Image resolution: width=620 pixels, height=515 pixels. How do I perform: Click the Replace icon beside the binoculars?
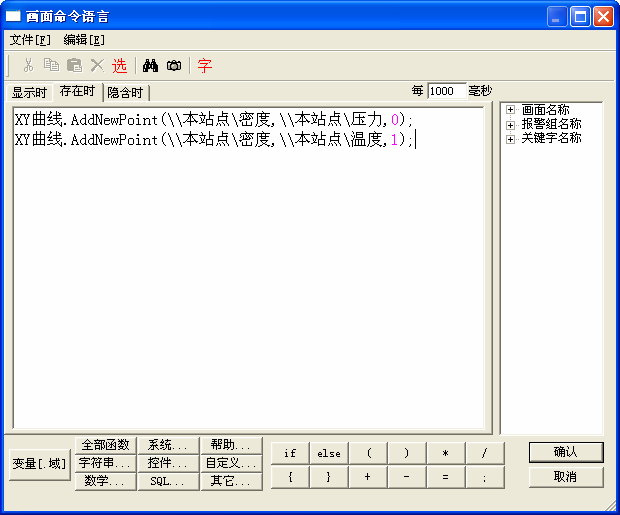pos(174,66)
